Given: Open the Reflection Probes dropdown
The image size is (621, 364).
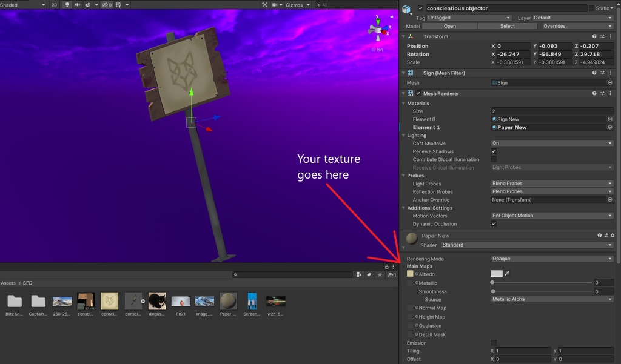Looking at the screenshot, I should point(552,191).
